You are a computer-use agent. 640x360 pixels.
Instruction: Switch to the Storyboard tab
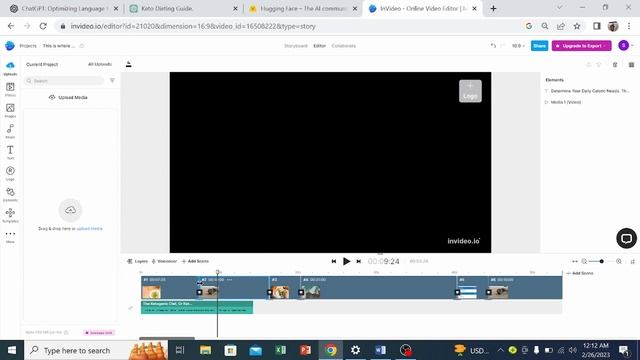pyautogui.click(x=296, y=46)
